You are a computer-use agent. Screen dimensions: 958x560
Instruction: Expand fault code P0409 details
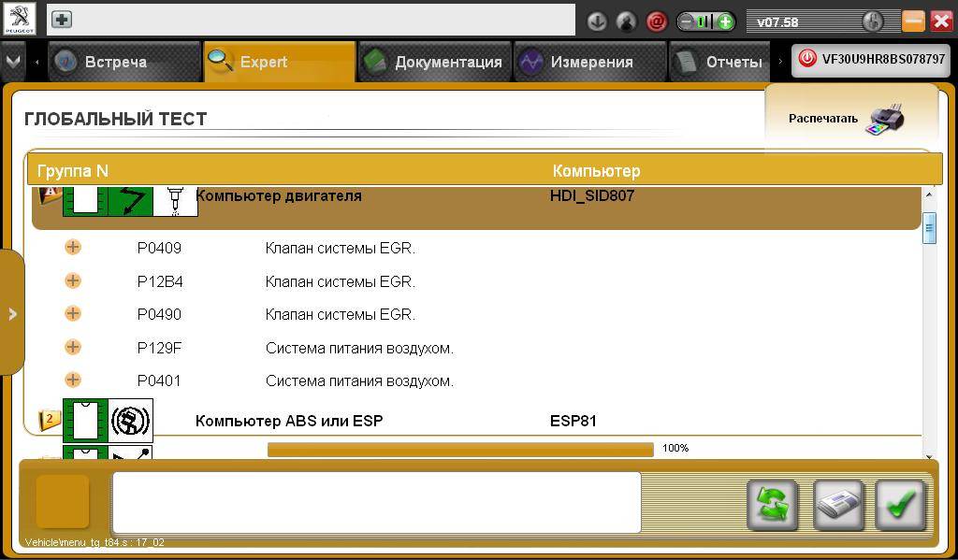[x=73, y=248]
